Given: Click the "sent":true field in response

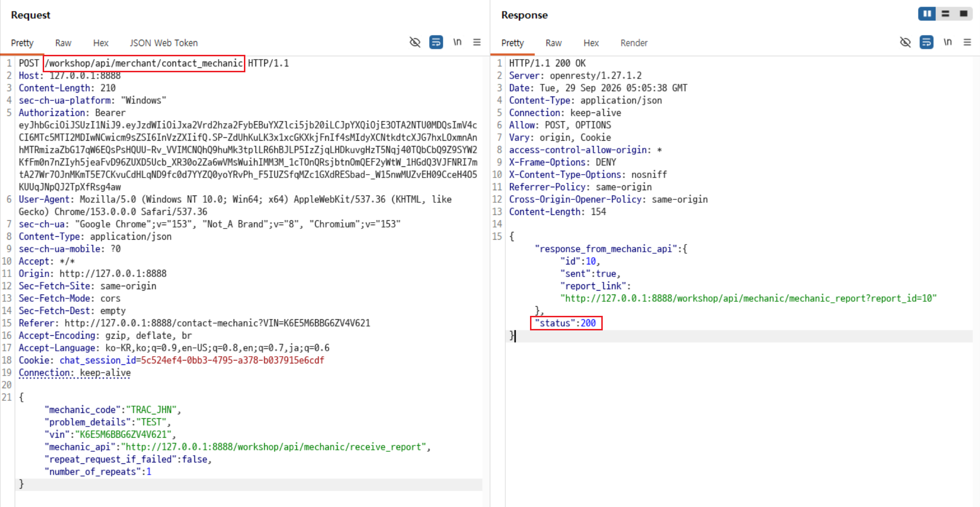Looking at the screenshot, I should (588, 274).
